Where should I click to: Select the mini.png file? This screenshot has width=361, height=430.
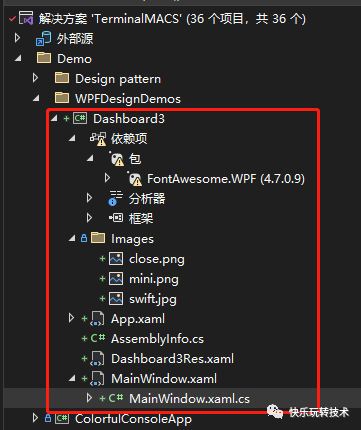tap(154, 279)
